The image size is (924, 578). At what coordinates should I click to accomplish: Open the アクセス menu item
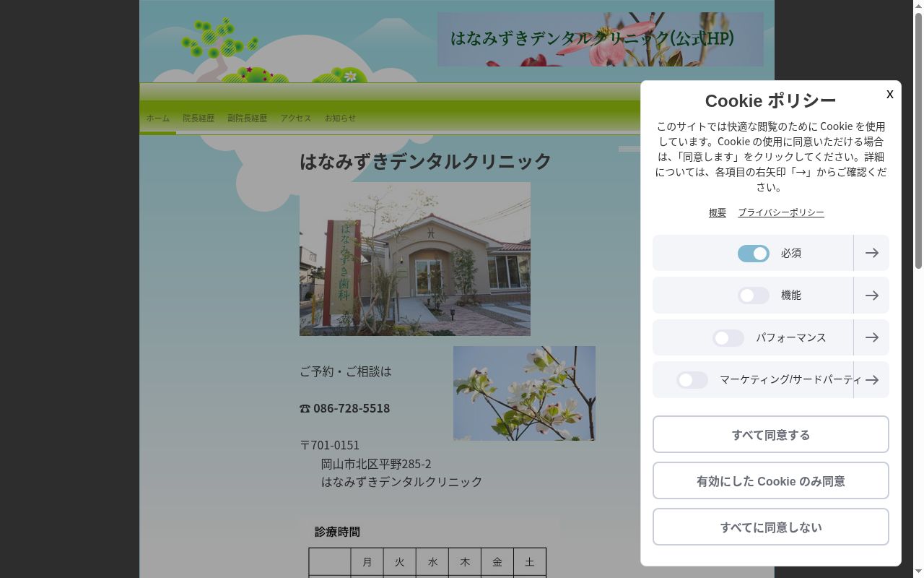(x=295, y=118)
